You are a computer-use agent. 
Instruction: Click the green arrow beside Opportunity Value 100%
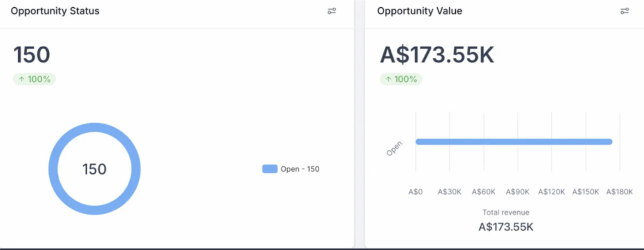[388, 79]
